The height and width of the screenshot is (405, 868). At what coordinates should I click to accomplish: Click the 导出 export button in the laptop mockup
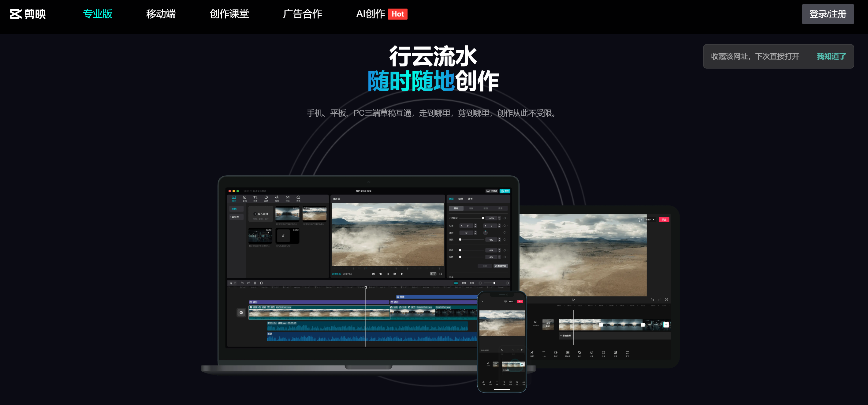(x=505, y=191)
